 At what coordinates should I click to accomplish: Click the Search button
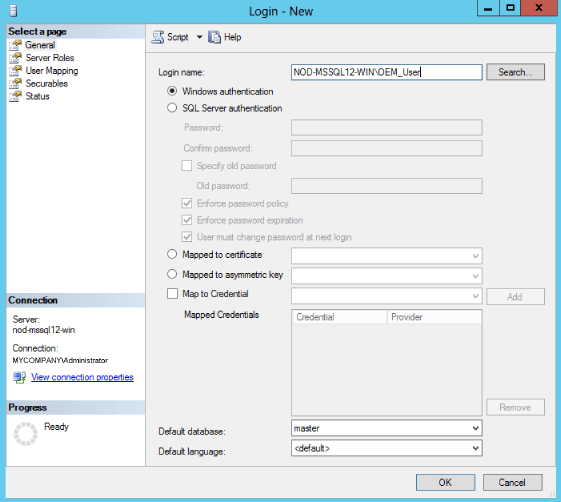(x=515, y=72)
